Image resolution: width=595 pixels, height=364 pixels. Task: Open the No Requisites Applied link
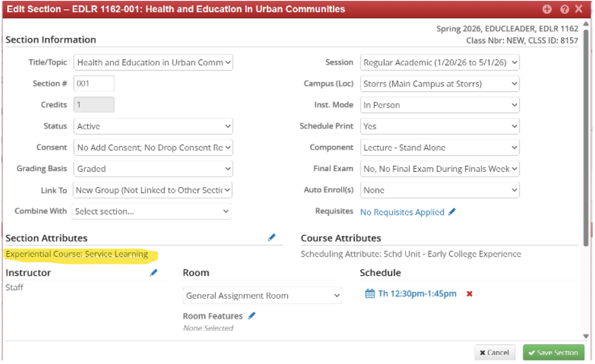point(402,212)
